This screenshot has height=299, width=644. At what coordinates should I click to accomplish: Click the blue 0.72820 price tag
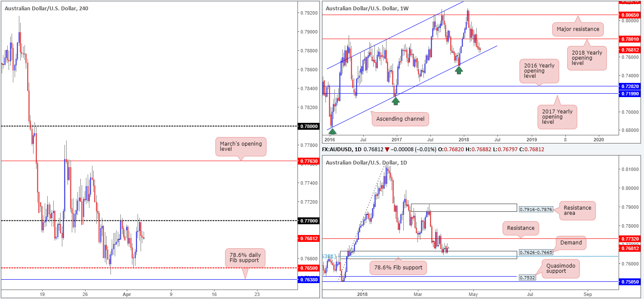(630, 86)
